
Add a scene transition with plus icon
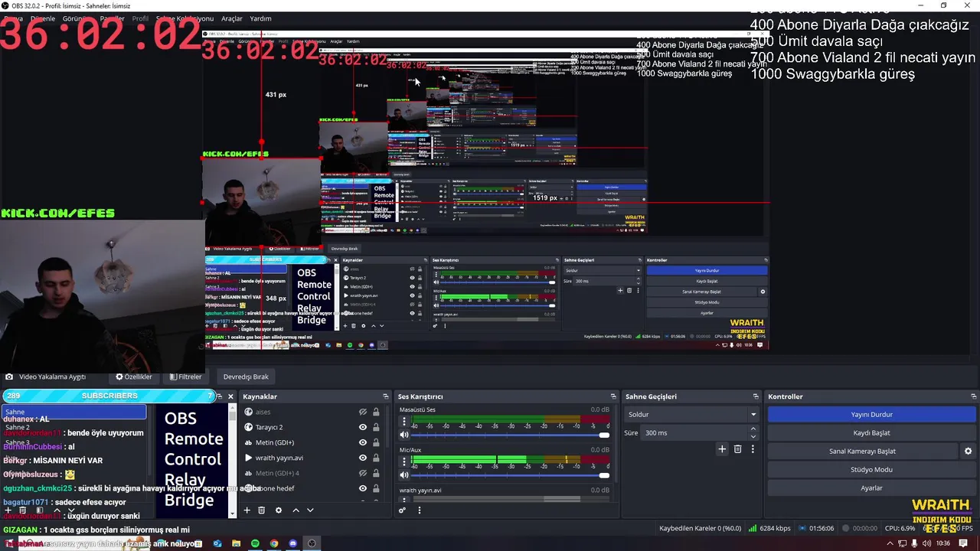[722, 449]
